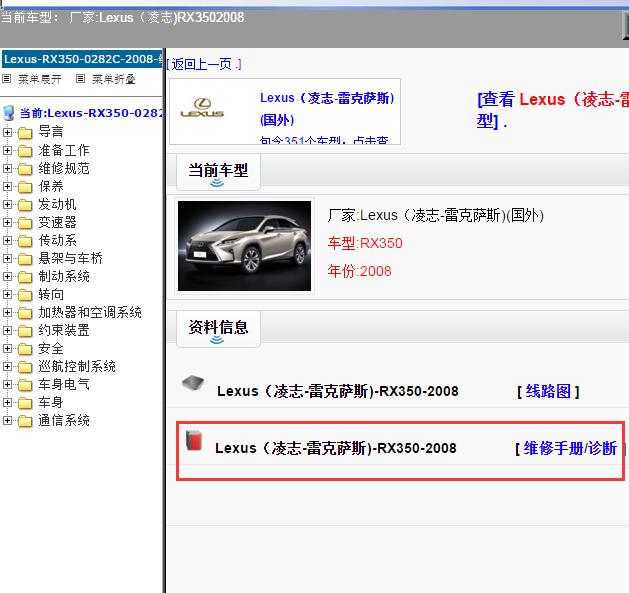The width and height of the screenshot is (629, 593).
Task: Select the 车身 tree item label
Action: tap(51, 402)
